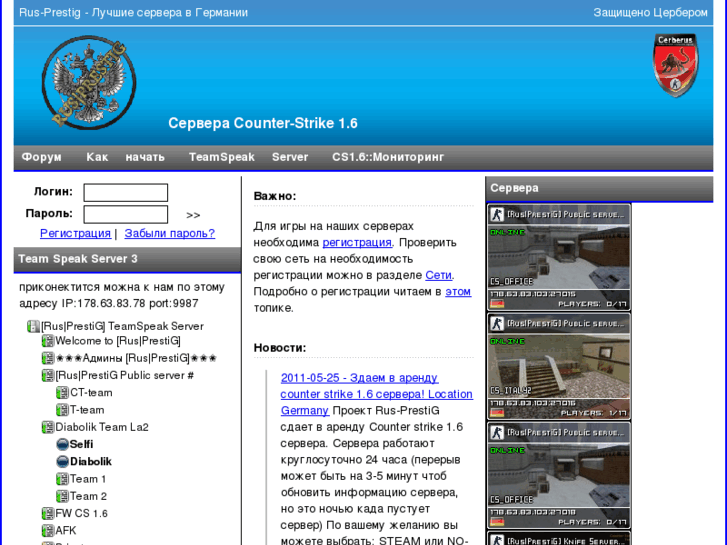Follow the Сети link

coord(438,275)
